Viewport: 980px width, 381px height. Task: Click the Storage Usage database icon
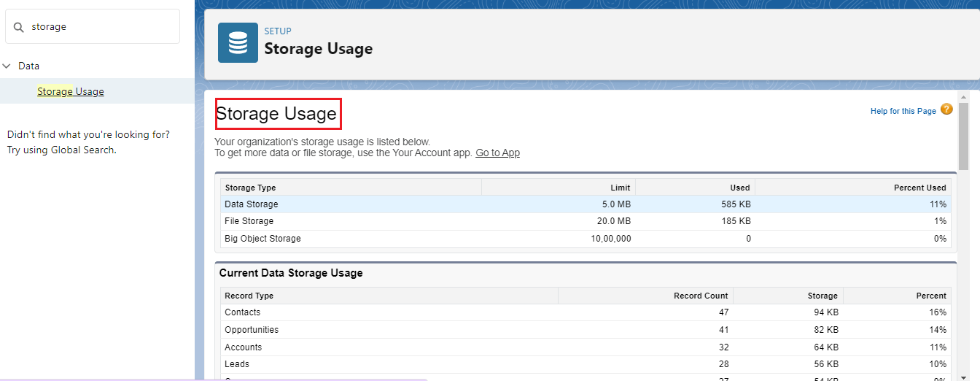[238, 43]
